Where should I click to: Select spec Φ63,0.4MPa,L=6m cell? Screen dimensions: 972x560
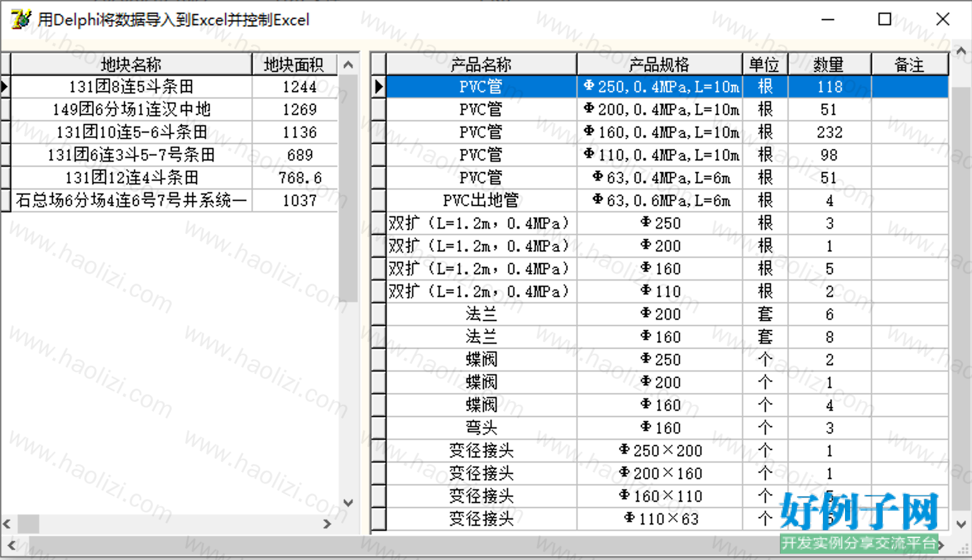pyautogui.click(x=660, y=178)
